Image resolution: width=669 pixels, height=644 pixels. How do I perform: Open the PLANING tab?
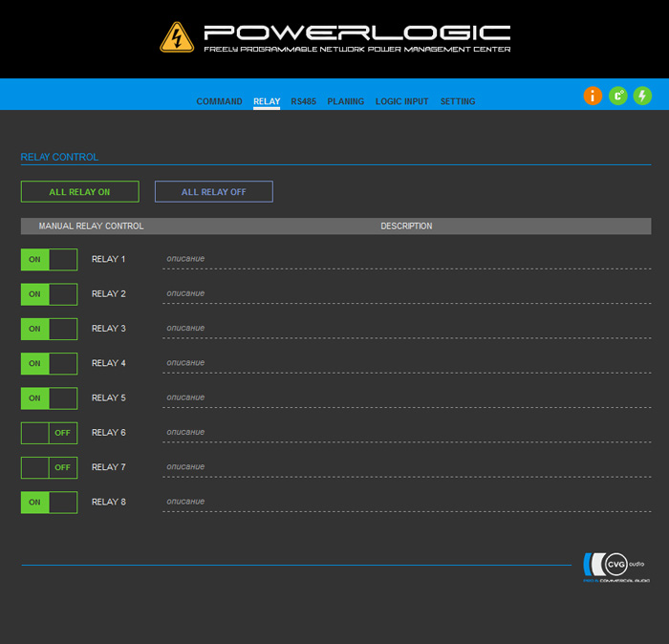coord(346,101)
